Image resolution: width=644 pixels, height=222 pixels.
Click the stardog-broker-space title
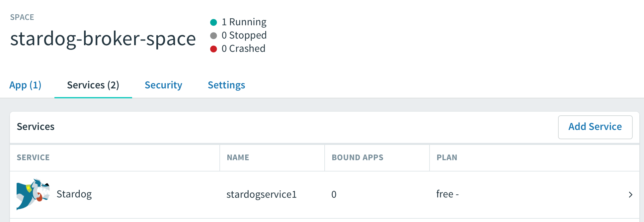click(x=103, y=39)
